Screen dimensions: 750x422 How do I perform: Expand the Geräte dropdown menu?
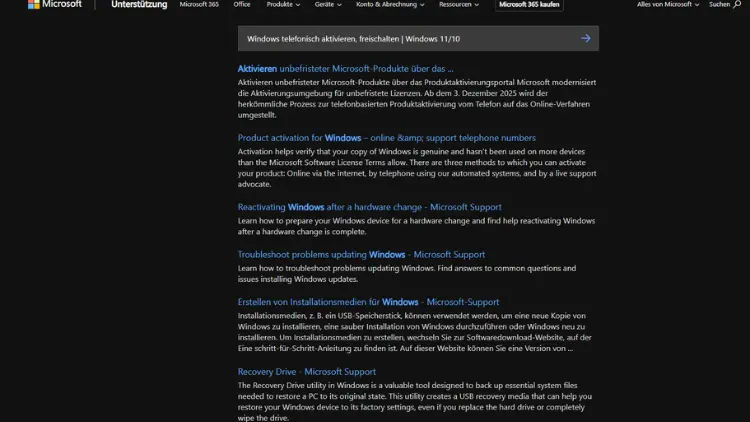pyautogui.click(x=328, y=4)
